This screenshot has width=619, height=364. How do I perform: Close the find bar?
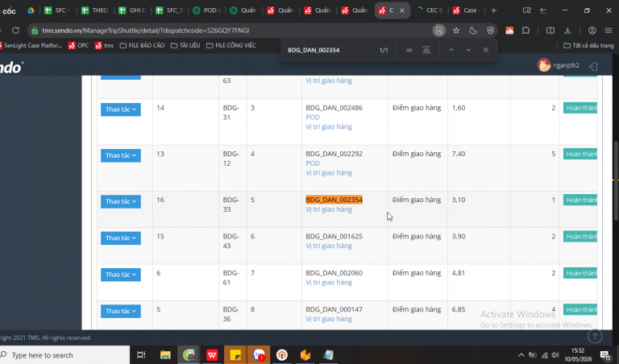tap(485, 50)
